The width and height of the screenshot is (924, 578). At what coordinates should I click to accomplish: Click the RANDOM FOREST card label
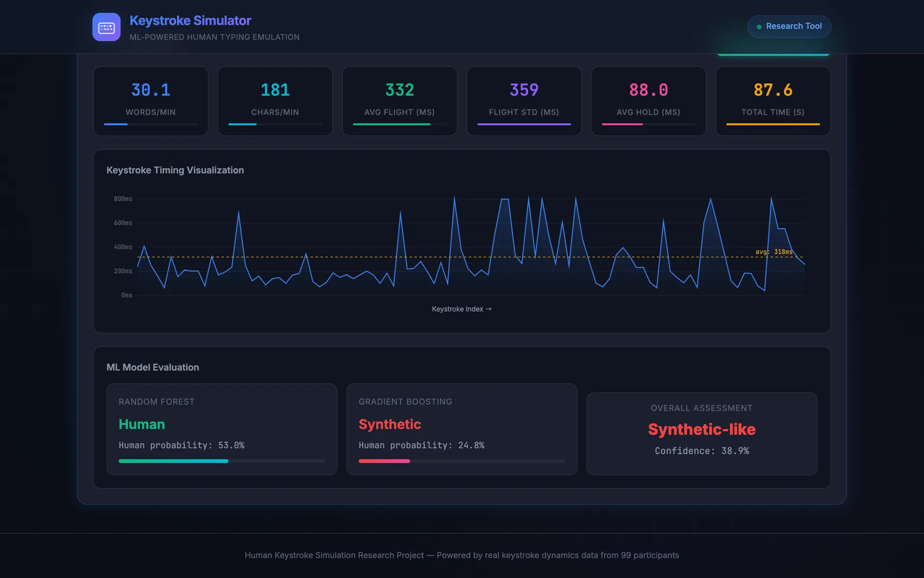[x=157, y=402]
